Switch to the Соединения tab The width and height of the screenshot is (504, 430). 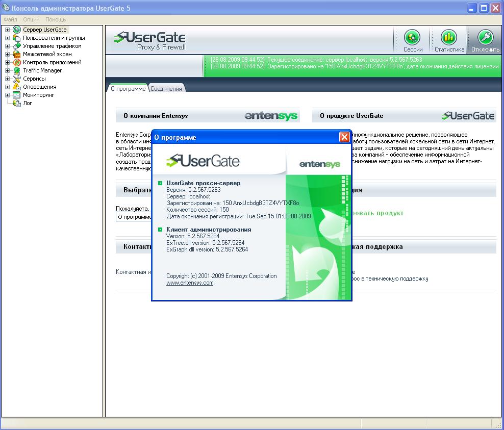tap(166, 89)
